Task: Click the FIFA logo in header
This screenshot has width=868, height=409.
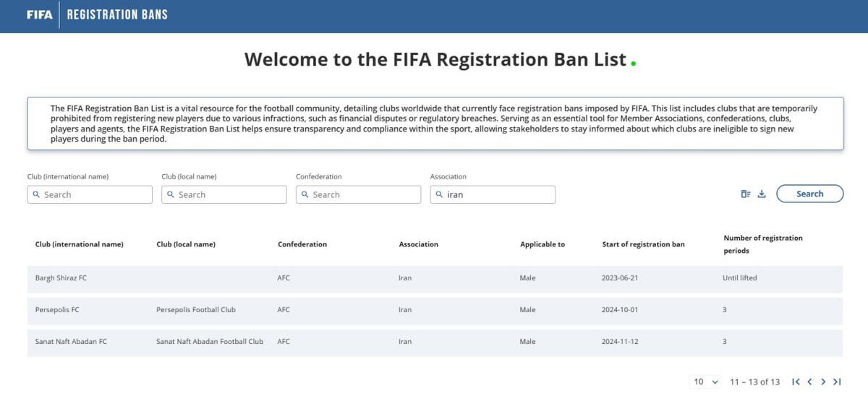Action: click(x=39, y=14)
